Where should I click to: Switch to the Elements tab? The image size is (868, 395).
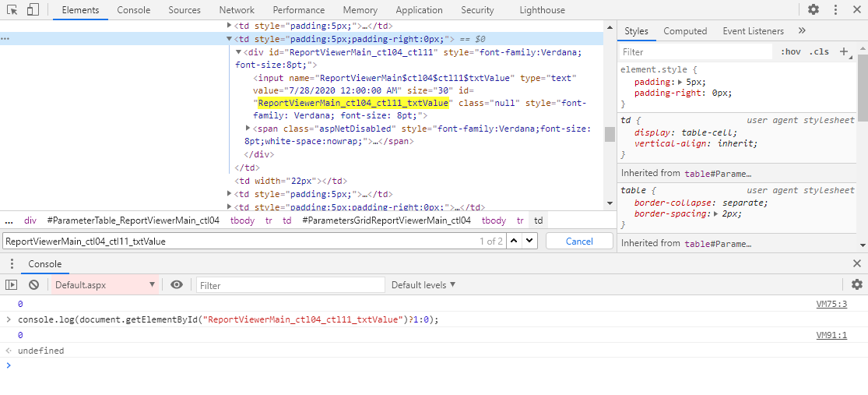[x=80, y=10]
